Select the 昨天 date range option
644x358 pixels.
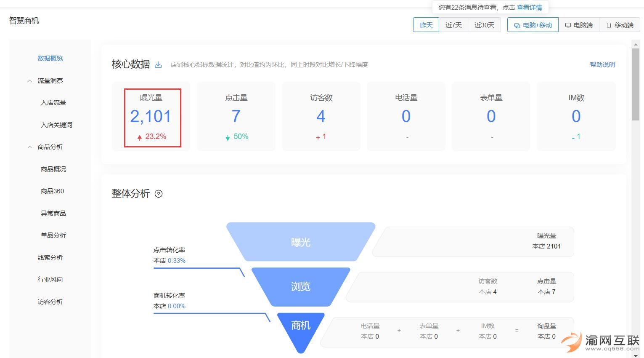click(x=426, y=25)
